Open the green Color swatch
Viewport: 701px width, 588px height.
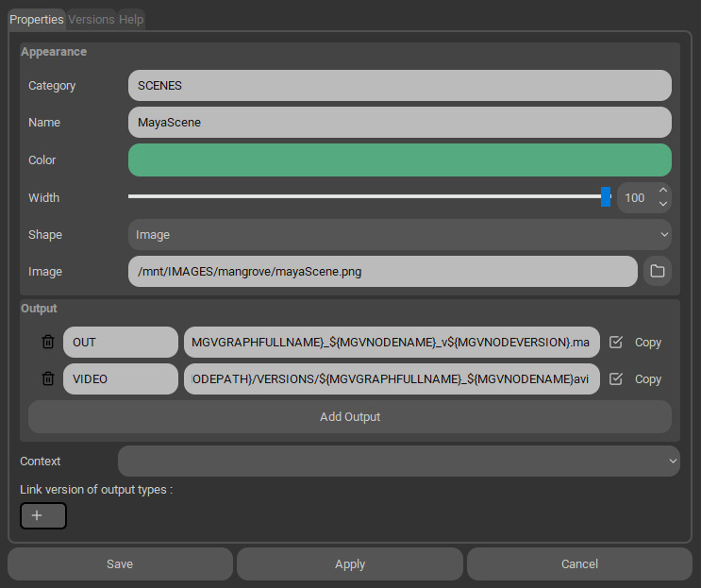pyautogui.click(x=399, y=160)
